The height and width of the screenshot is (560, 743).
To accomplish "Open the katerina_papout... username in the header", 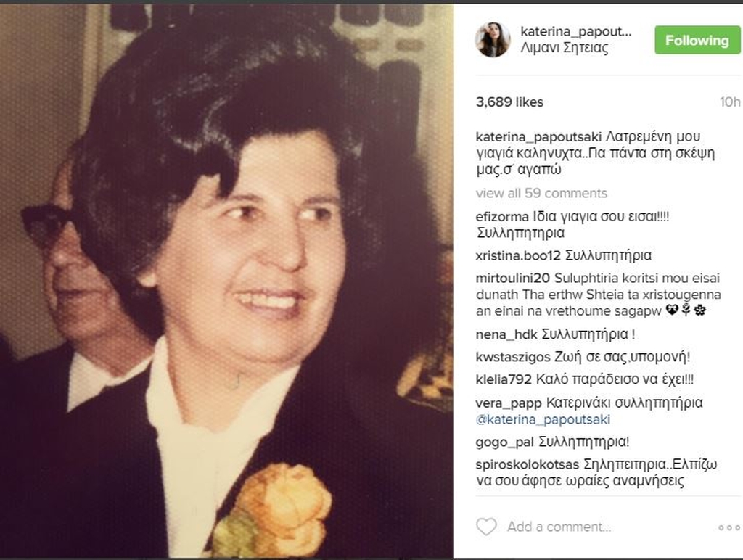I will 575,32.
